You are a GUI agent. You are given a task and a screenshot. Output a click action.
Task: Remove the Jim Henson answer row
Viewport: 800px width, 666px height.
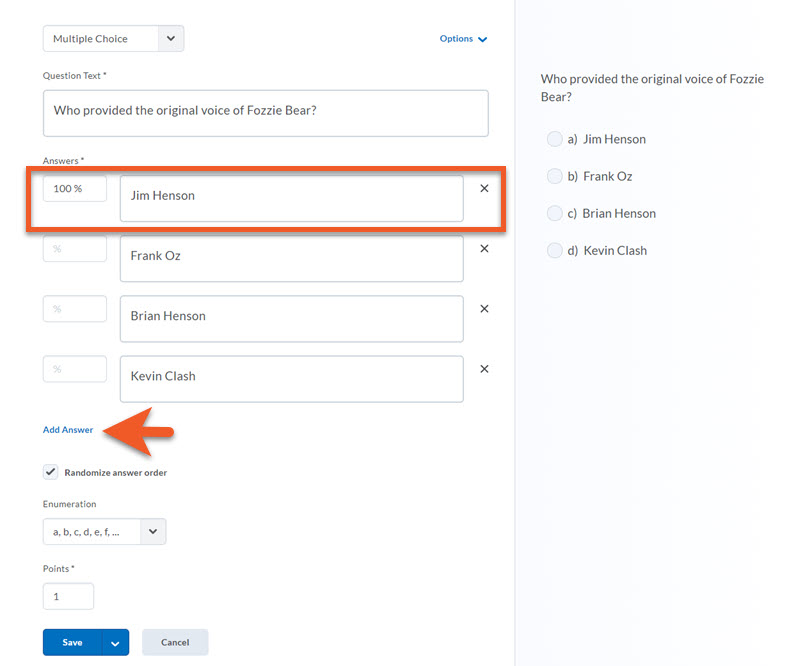484,189
